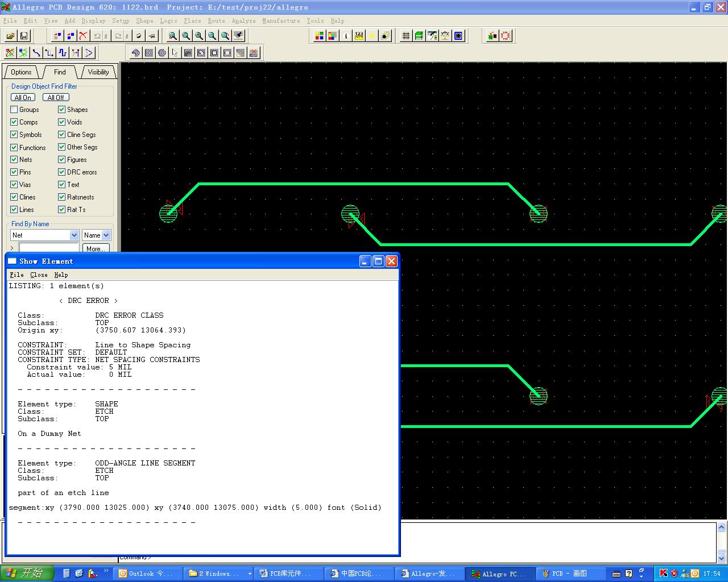Click the Save floppy disk icon
The width and height of the screenshot is (728, 582).
(x=24, y=36)
